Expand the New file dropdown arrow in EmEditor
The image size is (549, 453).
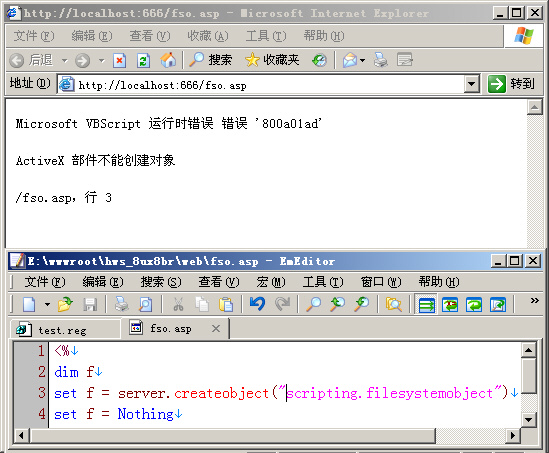coord(47,304)
